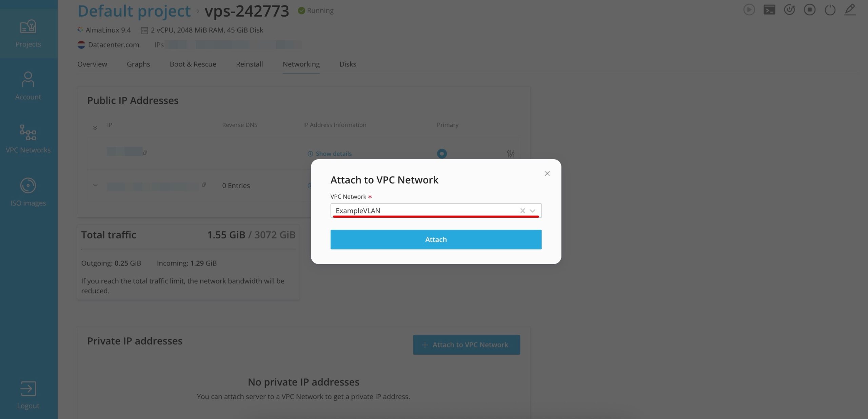Open IP settings sliders icon
Viewport: 868px width, 419px height.
(x=511, y=153)
